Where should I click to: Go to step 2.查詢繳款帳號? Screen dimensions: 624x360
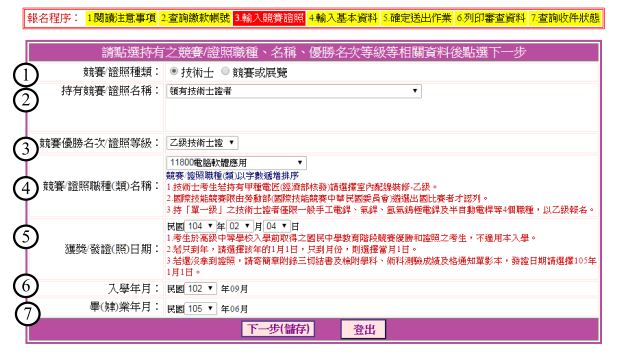(x=195, y=18)
